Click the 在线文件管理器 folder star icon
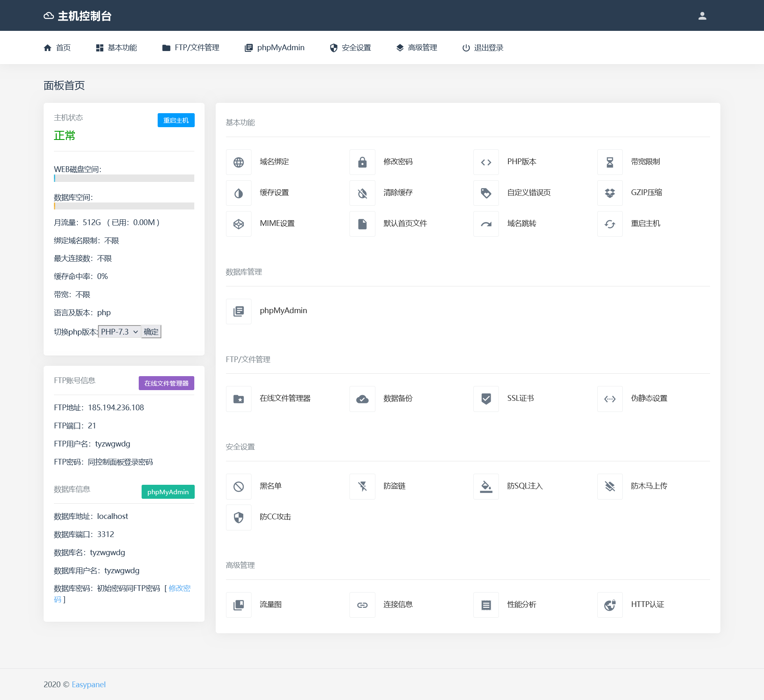This screenshot has height=700, width=764. pyautogui.click(x=239, y=399)
